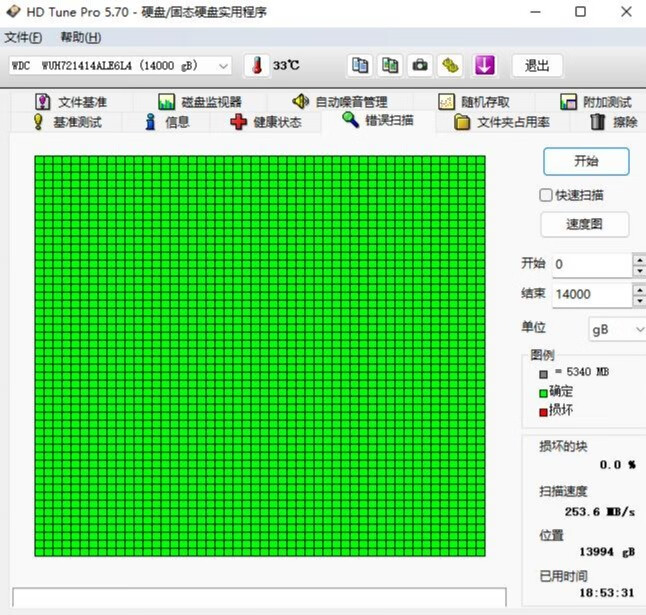Image resolution: width=646 pixels, height=615 pixels.
Task: Click the 18:53:31 elapsed time value
Action: 606,593
